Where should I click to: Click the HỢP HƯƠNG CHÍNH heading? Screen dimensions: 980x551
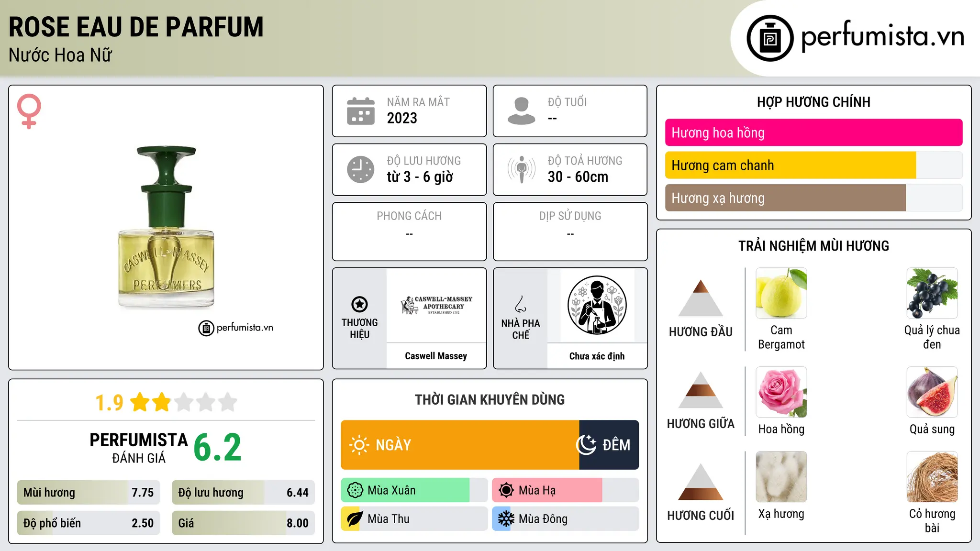pyautogui.click(x=813, y=102)
